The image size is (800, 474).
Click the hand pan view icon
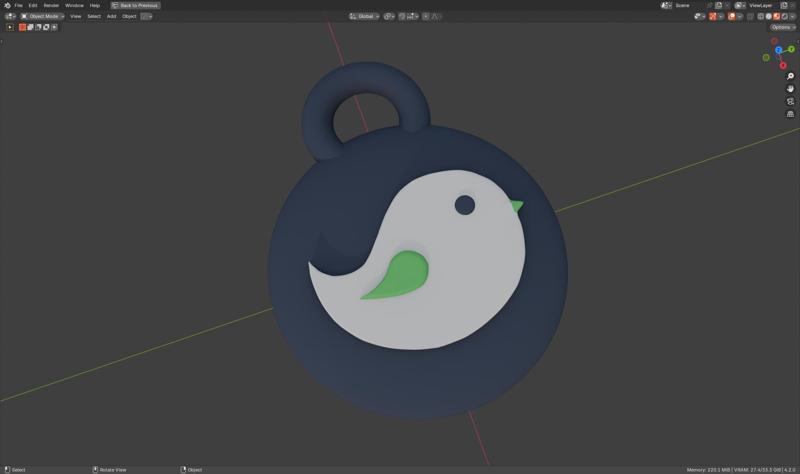tap(790, 89)
